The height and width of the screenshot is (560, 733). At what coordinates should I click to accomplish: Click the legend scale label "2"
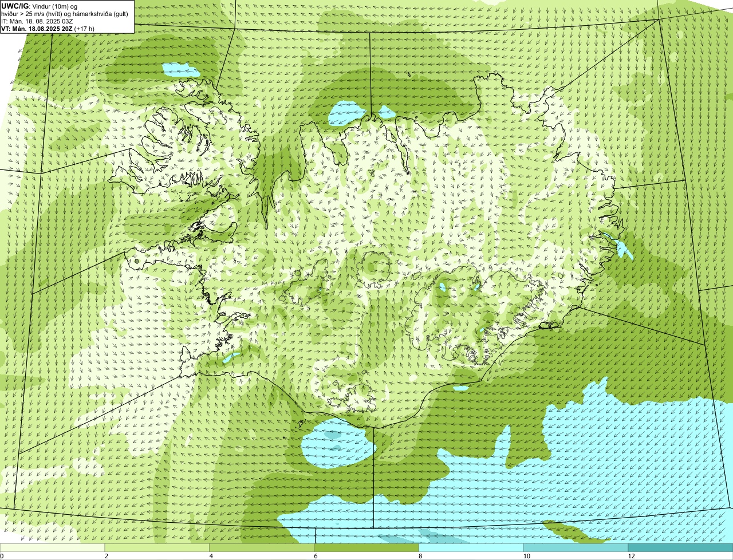(107, 556)
